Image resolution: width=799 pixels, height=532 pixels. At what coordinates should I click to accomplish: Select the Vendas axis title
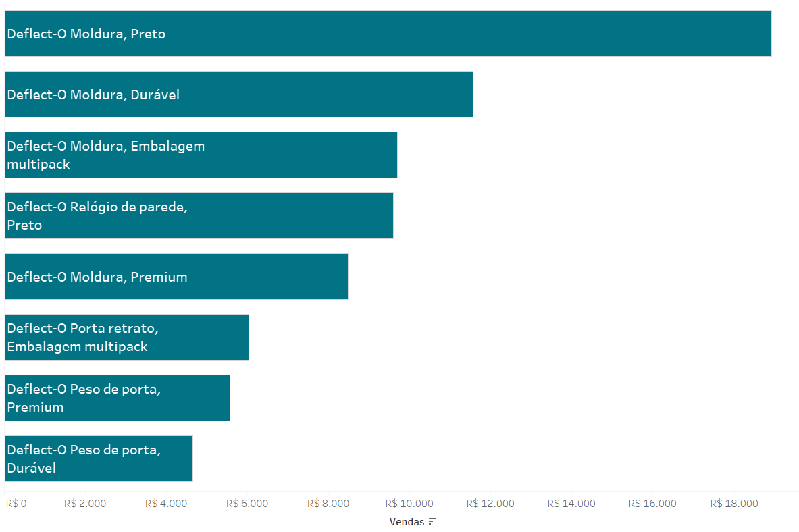(x=407, y=521)
